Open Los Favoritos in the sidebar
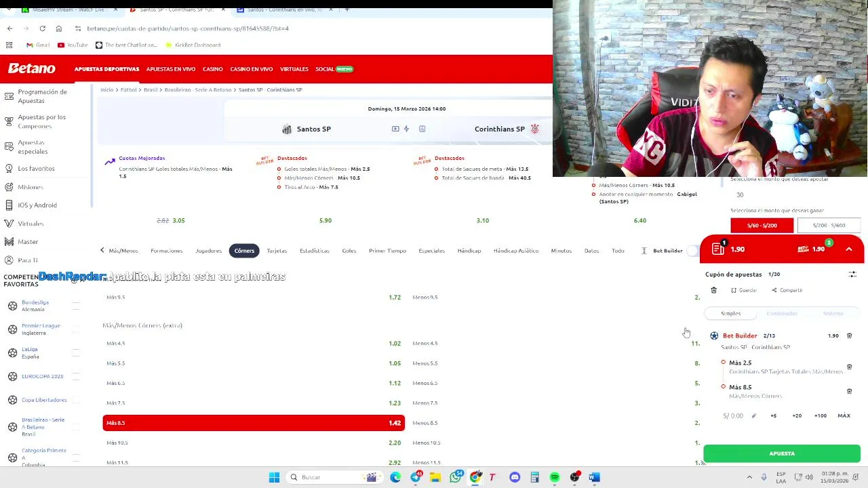 click(36, 168)
